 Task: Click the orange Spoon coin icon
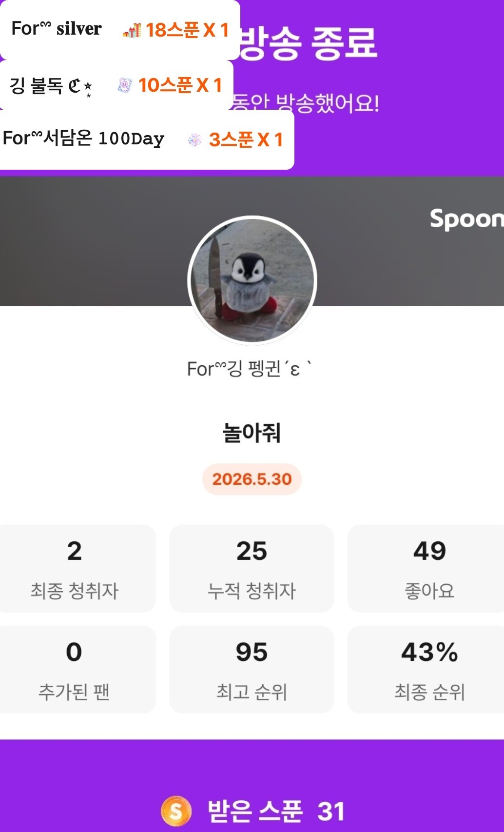point(175,811)
